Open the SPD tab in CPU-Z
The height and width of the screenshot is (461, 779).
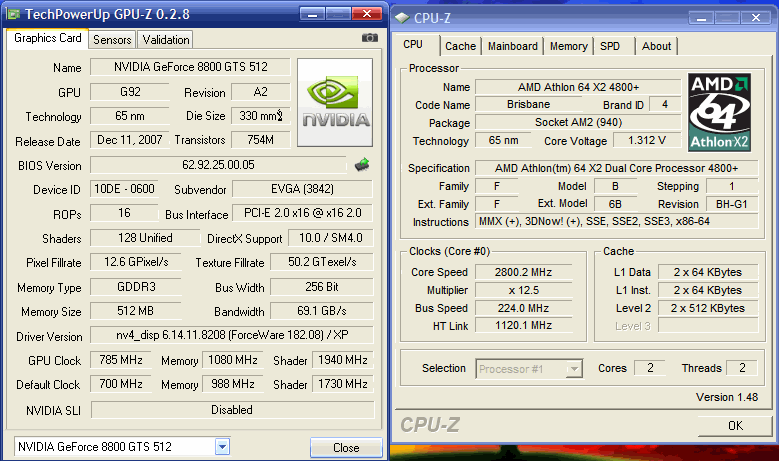tap(610, 46)
